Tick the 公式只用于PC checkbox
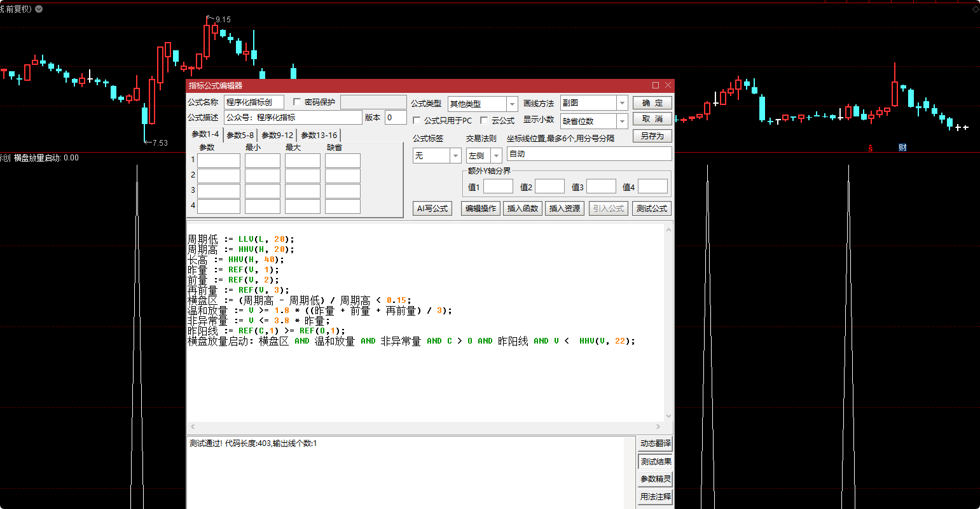 pyautogui.click(x=417, y=120)
